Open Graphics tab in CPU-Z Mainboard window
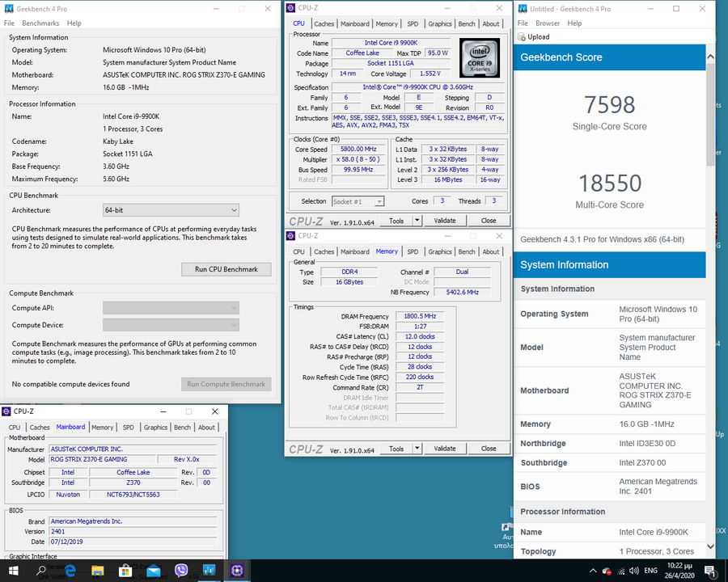The height and width of the screenshot is (582, 728). pyautogui.click(x=155, y=428)
